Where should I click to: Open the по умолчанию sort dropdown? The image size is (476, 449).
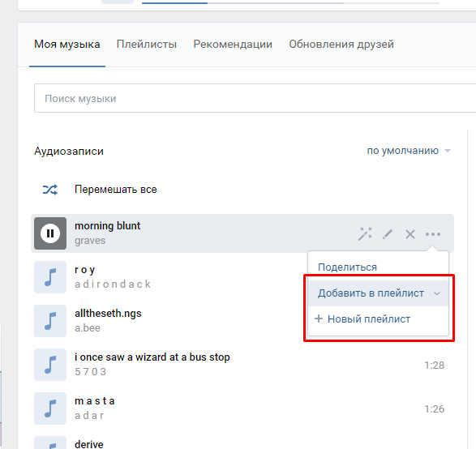(409, 151)
